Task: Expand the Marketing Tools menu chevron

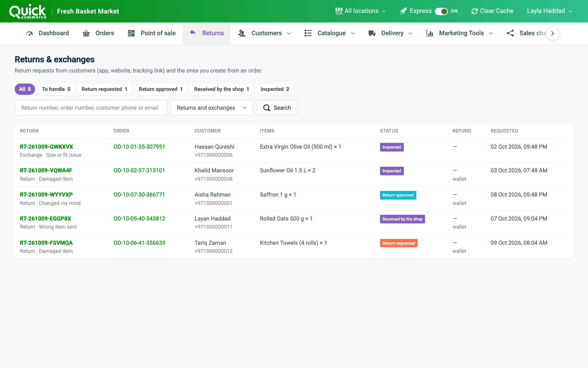Action: (x=491, y=33)
